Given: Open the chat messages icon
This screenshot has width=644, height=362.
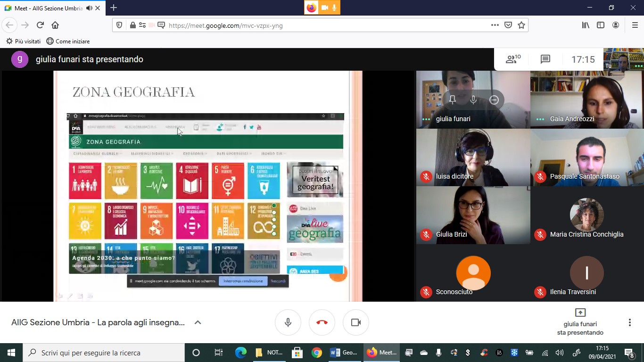Looking at the screenshot, I should (545, 59).
